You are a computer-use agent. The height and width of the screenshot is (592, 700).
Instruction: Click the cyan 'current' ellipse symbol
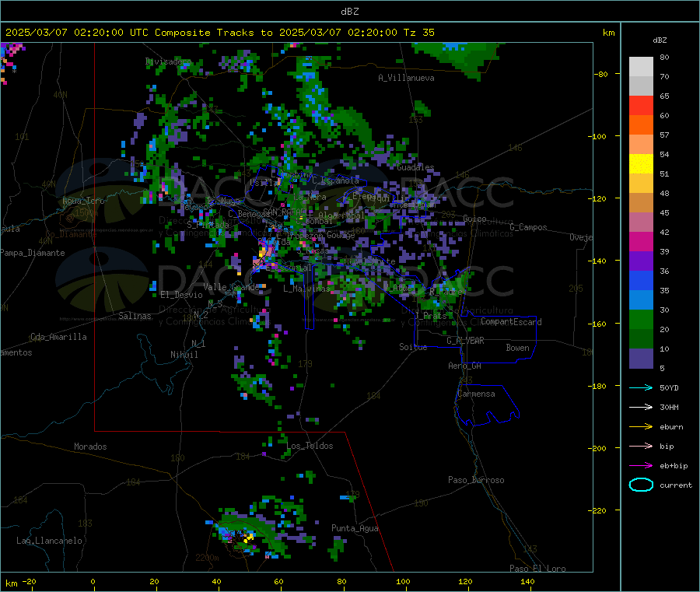(641, 485)
